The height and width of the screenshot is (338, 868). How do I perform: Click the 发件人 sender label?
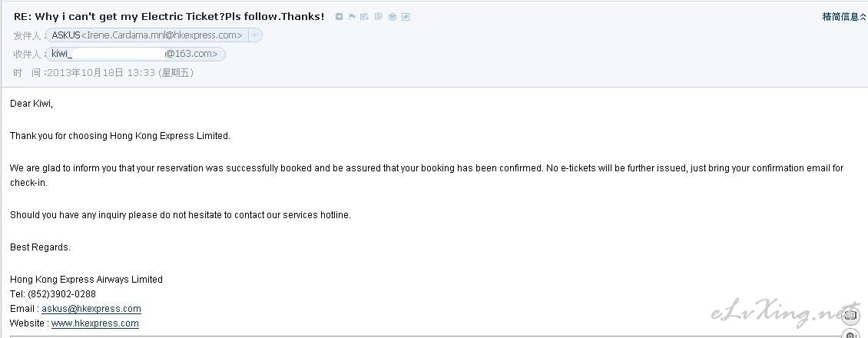pos(28,36)
